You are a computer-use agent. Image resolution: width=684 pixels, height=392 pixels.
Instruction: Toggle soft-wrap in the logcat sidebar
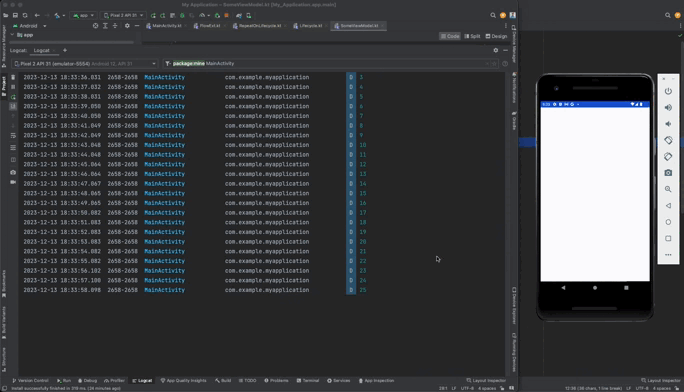13,136
